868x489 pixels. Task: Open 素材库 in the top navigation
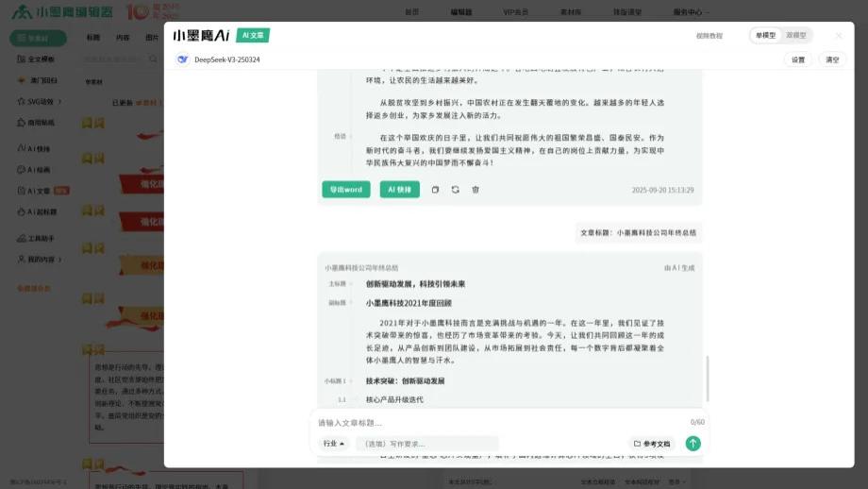[x=571, y=11]
